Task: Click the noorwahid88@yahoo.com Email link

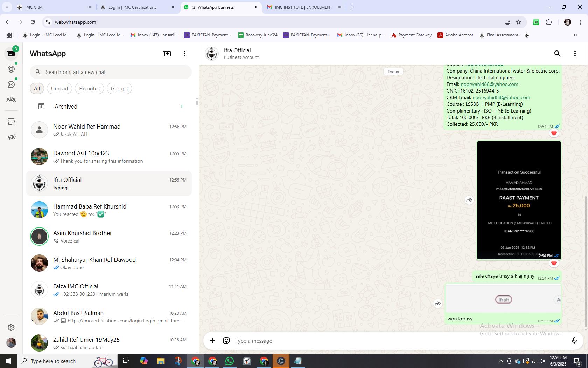Action: pos(489,84)
